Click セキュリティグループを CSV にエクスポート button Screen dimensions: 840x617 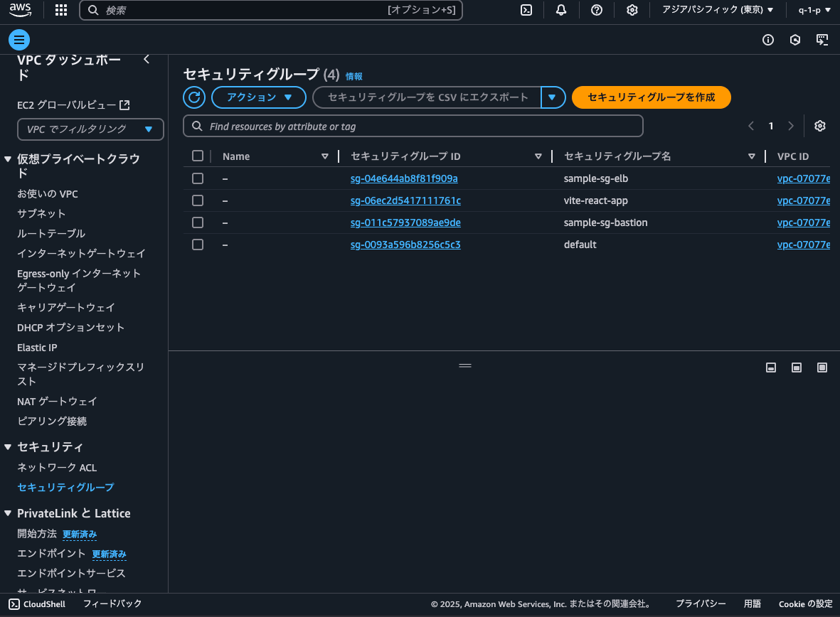[427, 97]
